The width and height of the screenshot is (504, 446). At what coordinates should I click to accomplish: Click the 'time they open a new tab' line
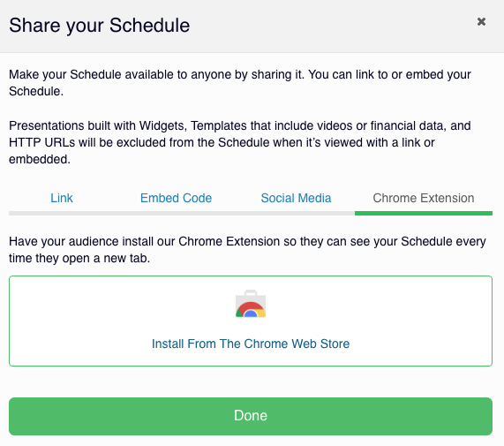click(79, 258)
